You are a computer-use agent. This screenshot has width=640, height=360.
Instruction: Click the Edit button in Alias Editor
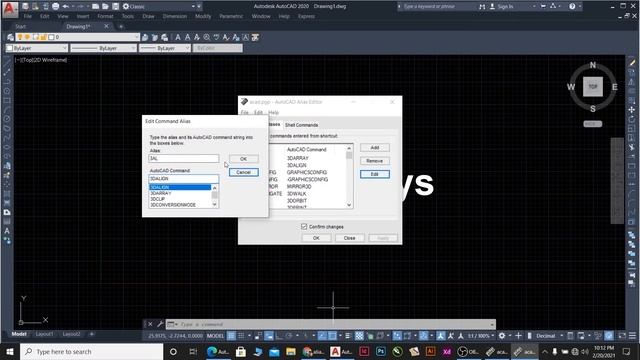[375, 174]
